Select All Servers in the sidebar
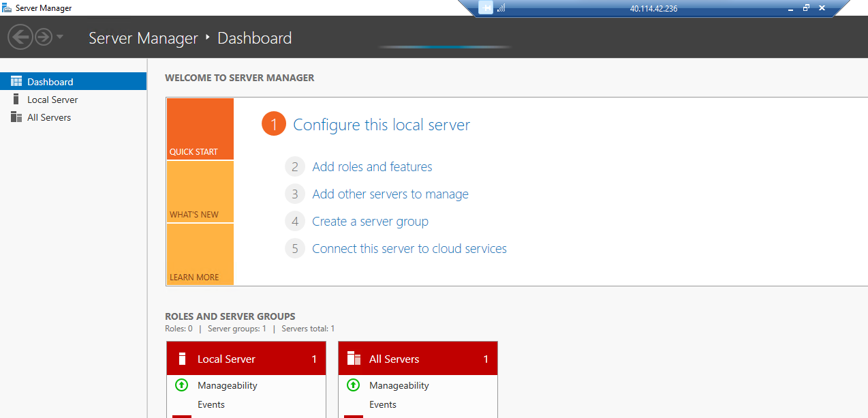 [x=49, y=117]
